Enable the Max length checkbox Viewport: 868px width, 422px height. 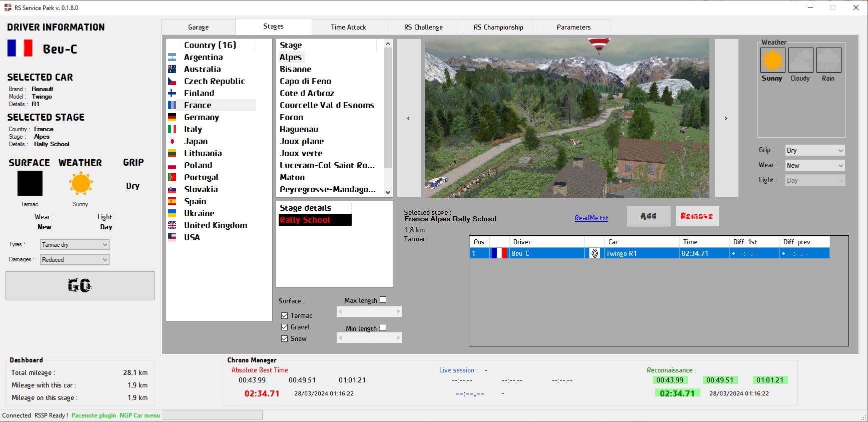click(383, 300)
